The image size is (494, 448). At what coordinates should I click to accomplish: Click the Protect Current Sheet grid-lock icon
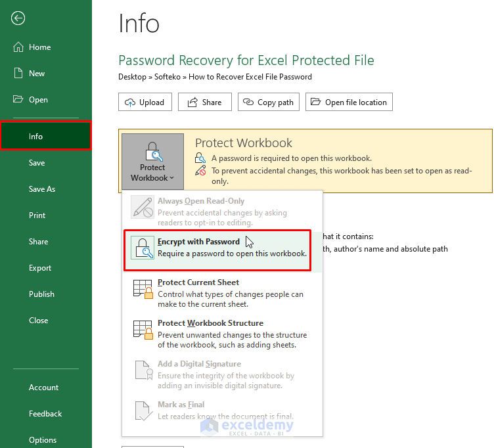click(x=143, y=289)
